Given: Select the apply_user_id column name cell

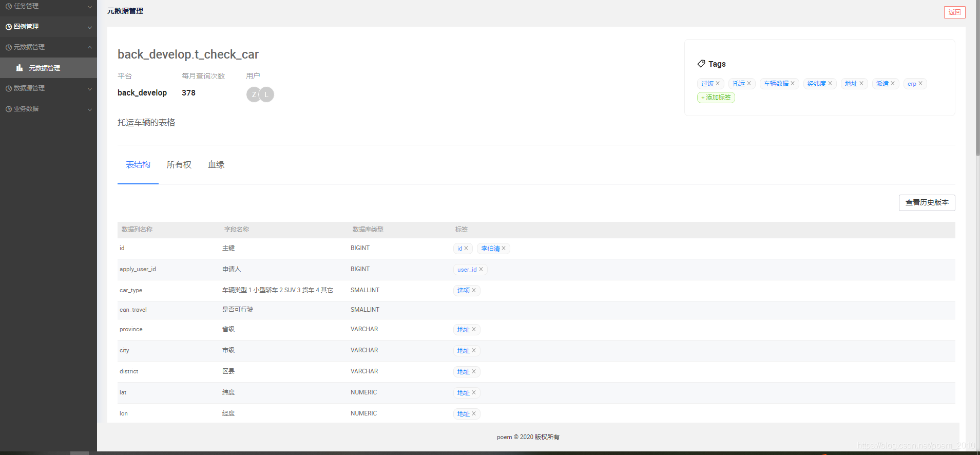Looking at the screenshot, I should [x=138, y=270].
